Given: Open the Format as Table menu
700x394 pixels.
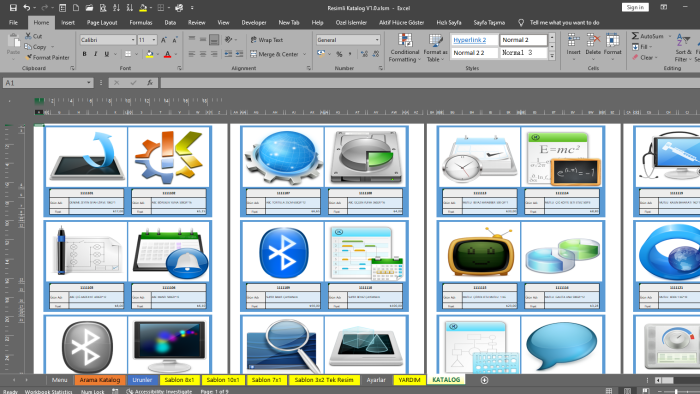Looking at the screenshot, I should (435, 48).
